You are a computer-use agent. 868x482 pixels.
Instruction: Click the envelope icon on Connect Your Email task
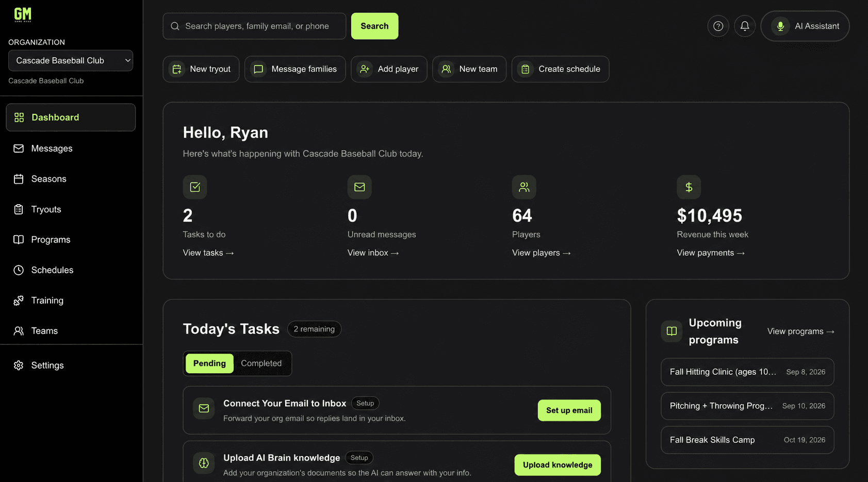point(204,408)
